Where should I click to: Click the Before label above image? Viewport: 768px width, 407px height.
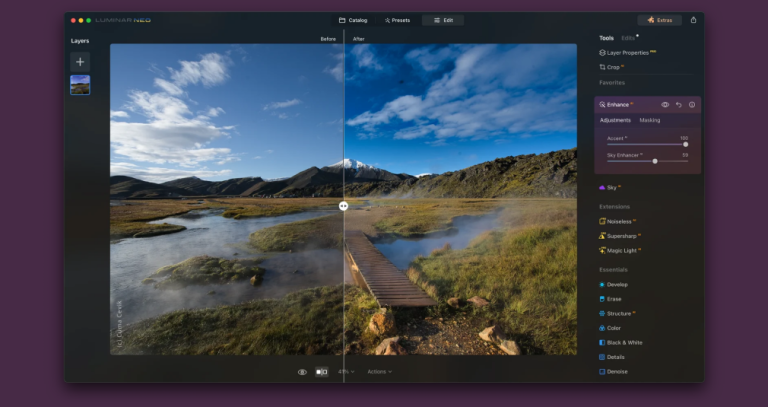pyautogui.click(x=328, y=39)
